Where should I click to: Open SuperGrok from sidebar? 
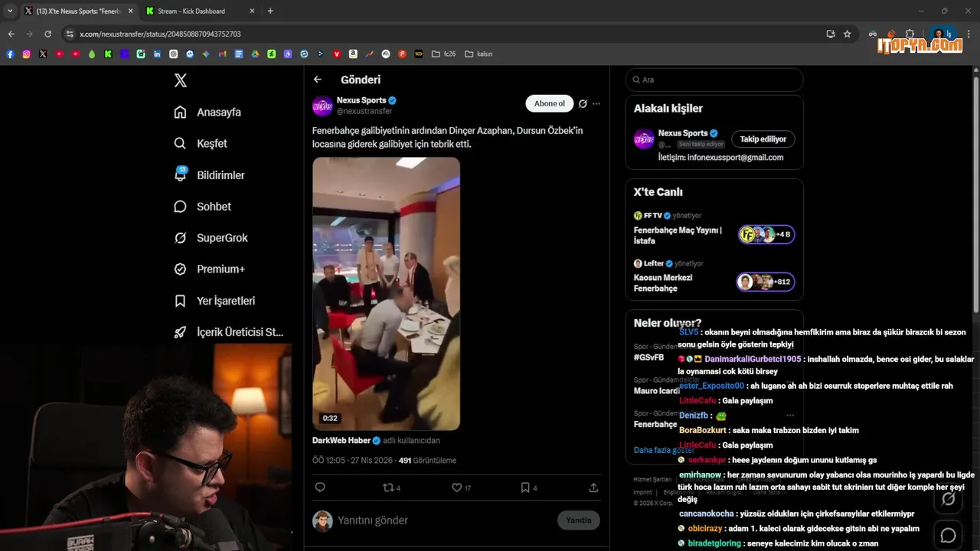(x=211, y=238)
